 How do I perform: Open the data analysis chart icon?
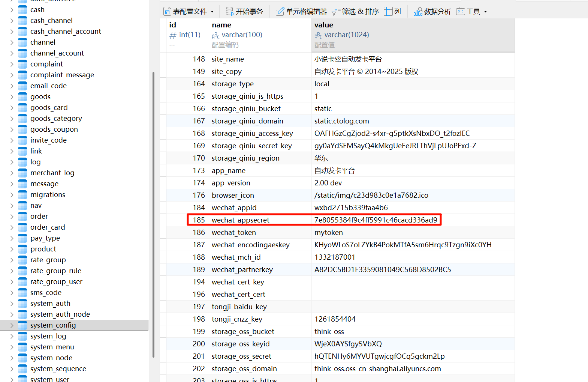[418, 12]
